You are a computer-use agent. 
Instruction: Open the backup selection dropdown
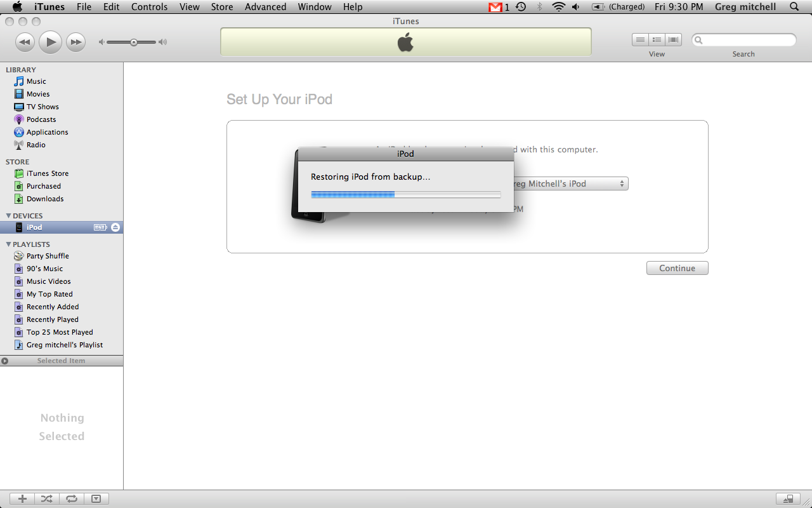pos(570,184)
